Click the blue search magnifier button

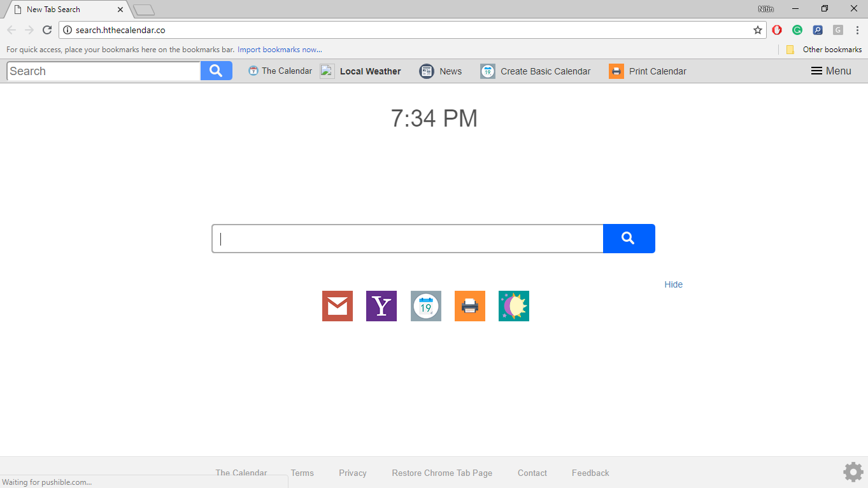coord(629,238)
